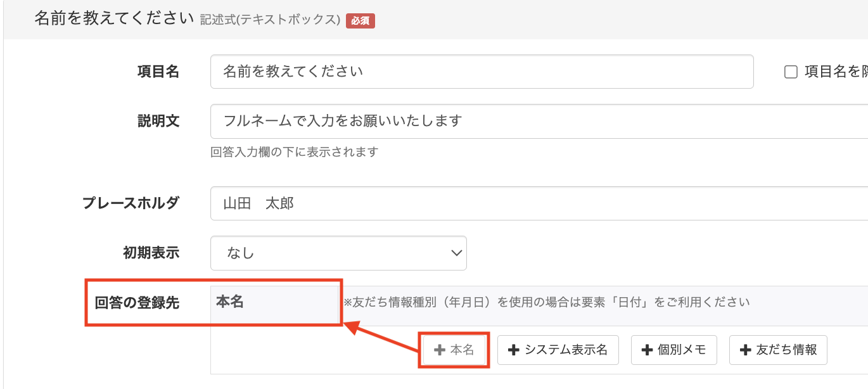Click the 項目名 text input field
Viewport: 868px width, 389px height.
[482, 72]
